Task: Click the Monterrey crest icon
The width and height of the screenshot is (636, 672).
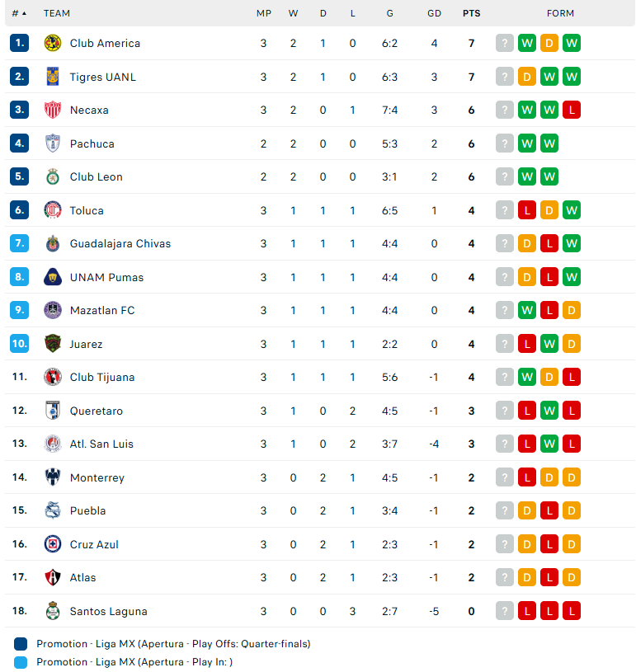Action: click(53, 477)
